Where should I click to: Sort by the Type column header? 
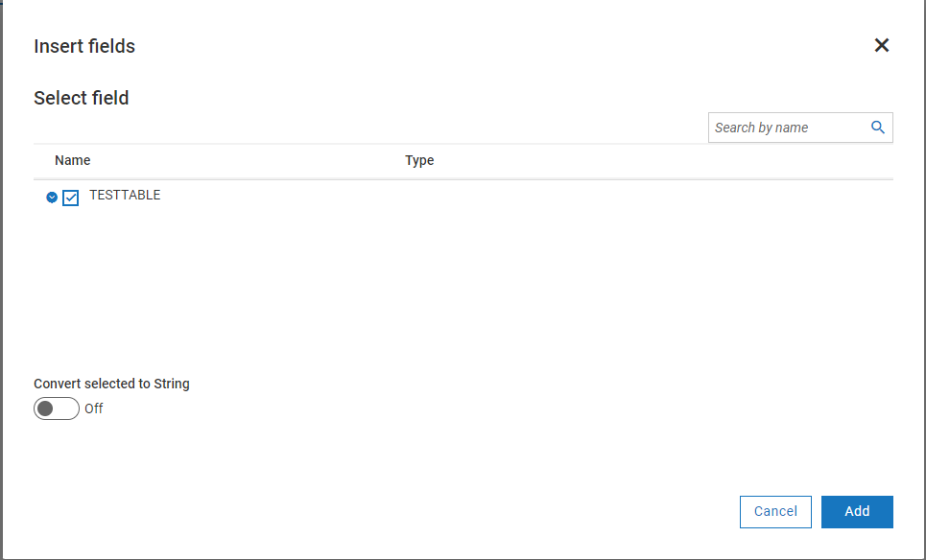point(419,160)
